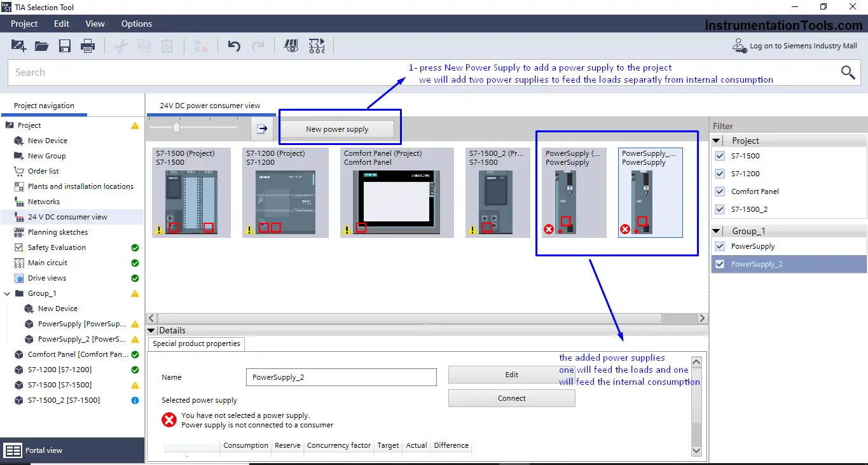
Task: Click the thumbnail zoom slider handle
Action: pyautogui.click(x=177, y=127)
